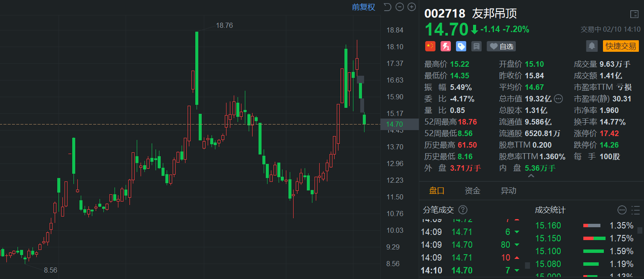Image resolution: width=644 pixels, height=279 pixels.
Task: Open the blue price tag icon
Action: click(x=461, y=46)
